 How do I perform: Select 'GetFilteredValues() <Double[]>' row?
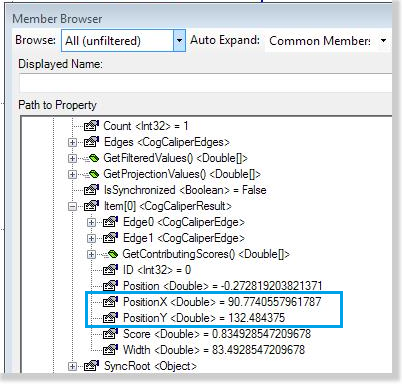[x=176, y=158]
